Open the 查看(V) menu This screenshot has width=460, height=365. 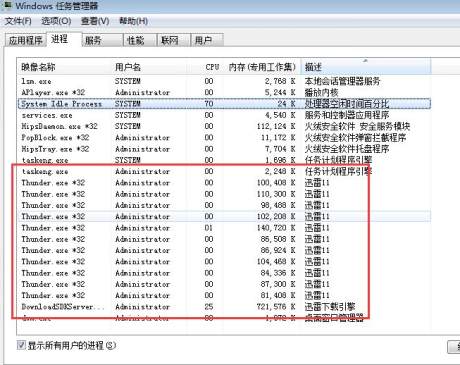[x=95, y=21]
